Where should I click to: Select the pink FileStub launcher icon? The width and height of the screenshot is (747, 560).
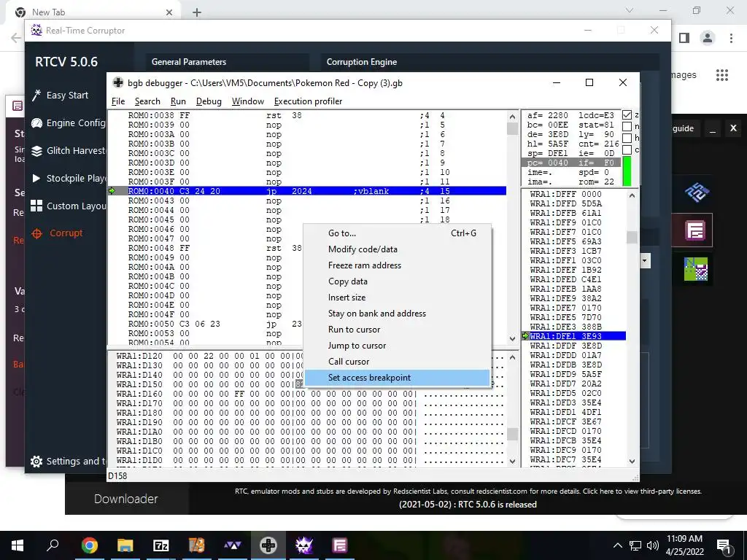point(695,230)
